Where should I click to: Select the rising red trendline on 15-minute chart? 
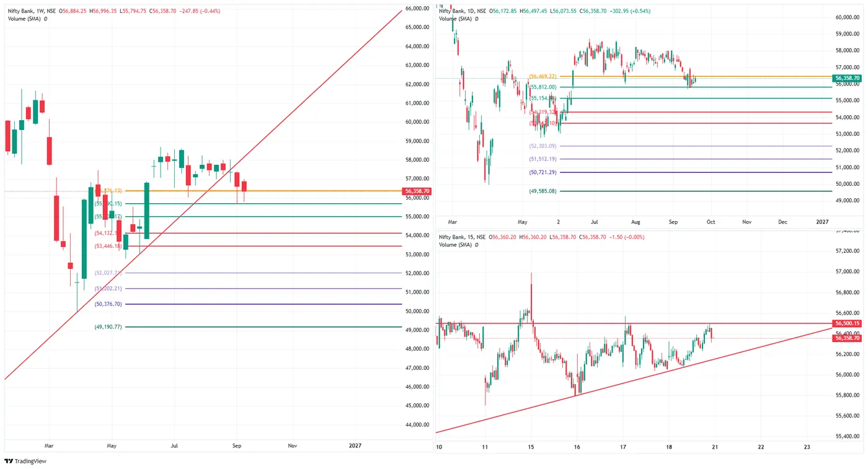pyautogui.click(x=632, y=380)
